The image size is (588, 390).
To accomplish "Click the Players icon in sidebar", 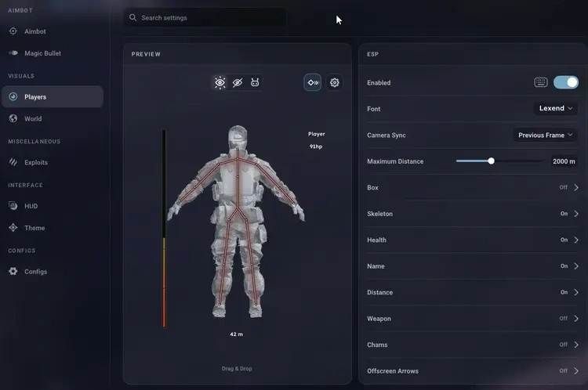I will 13,96.
